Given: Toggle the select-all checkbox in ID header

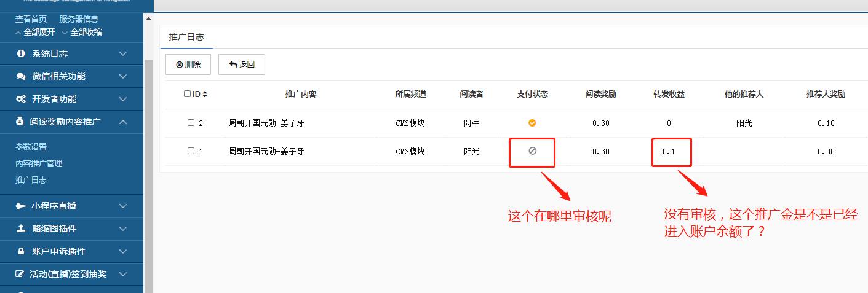Looking at the screenshot, I should tap(188, 94).
